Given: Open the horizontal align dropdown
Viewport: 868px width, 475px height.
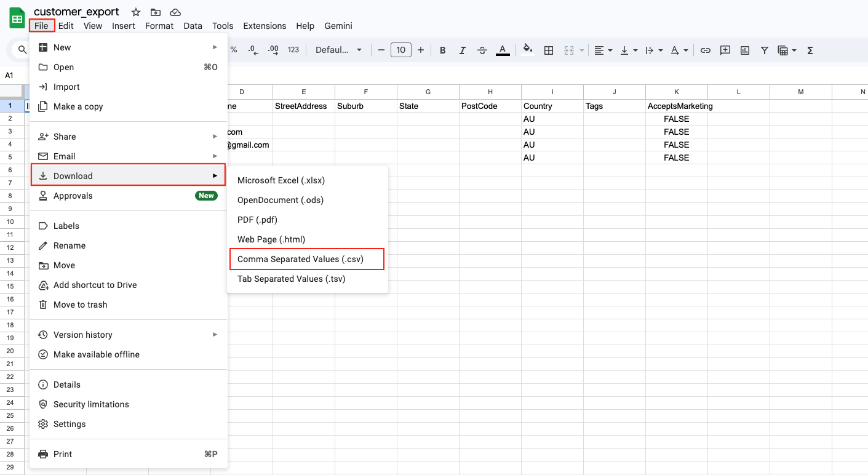Looking at the screenshot, I should coord(603,50).
